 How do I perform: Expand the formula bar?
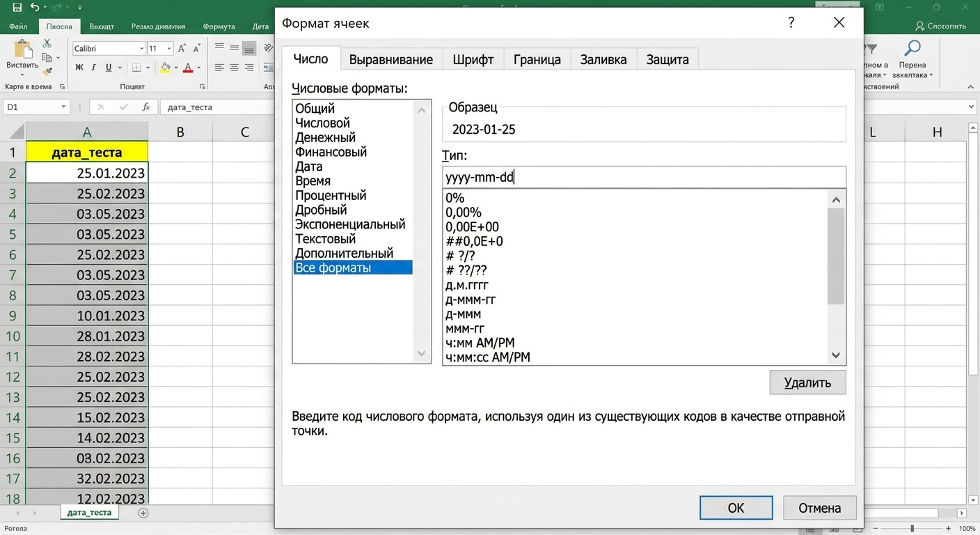point(972,107)
